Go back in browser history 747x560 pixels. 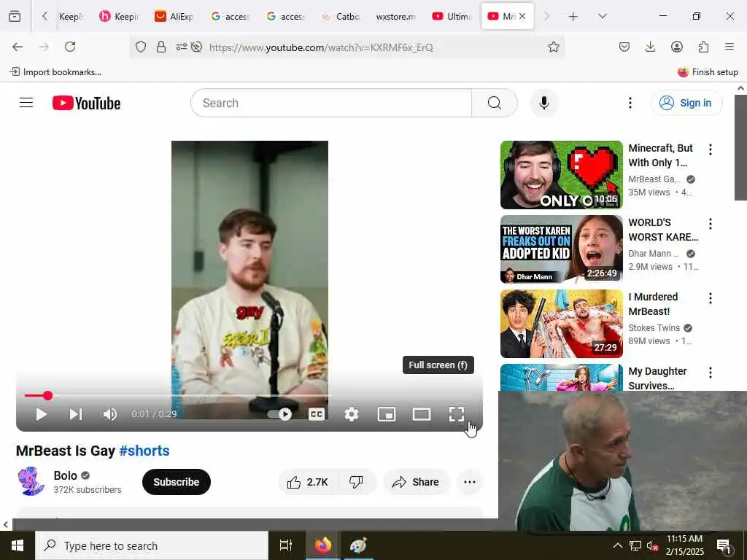click(x=18, y=47)
